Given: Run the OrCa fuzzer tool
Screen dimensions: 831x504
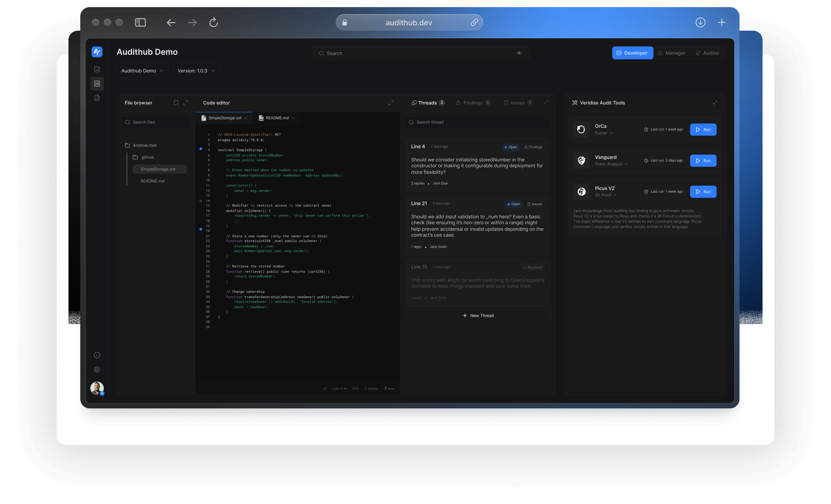Looking at the screenshot, I should tap(703, 129).
